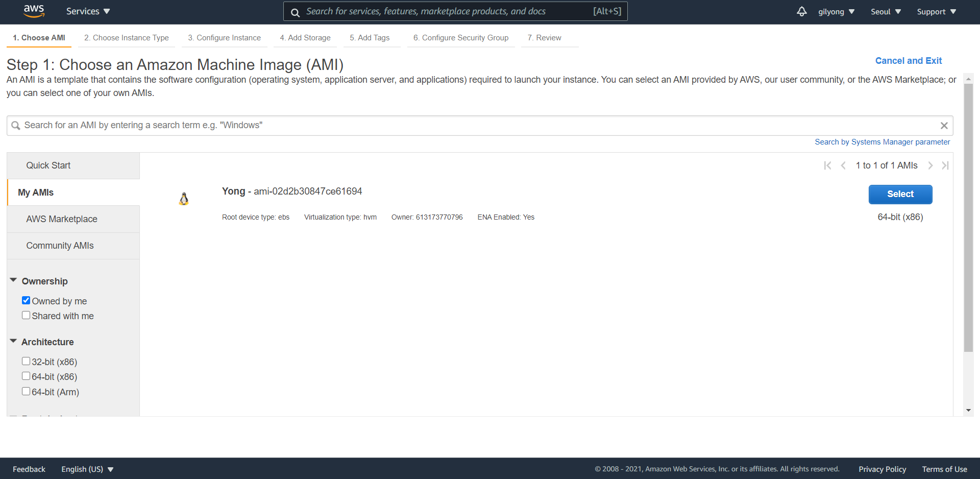Switch to 3. Configure Instance step
This screenshot has width=980, height=479.
coord(225,38)
